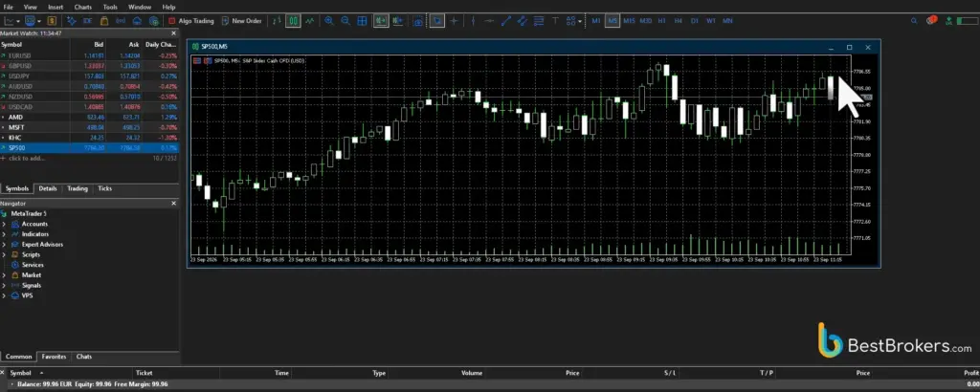Close the Market Watch panel

click(x=174, y=33)
